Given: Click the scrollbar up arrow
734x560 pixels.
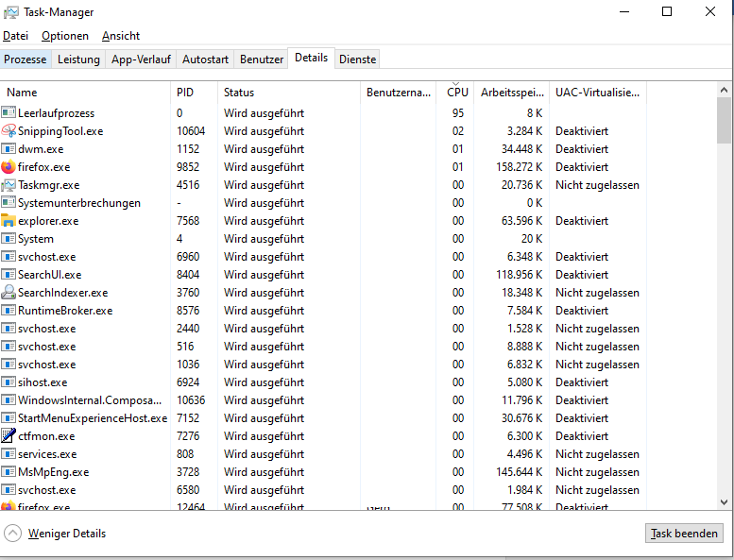Looking at the screenshot, I should click(x=724, y=90).
